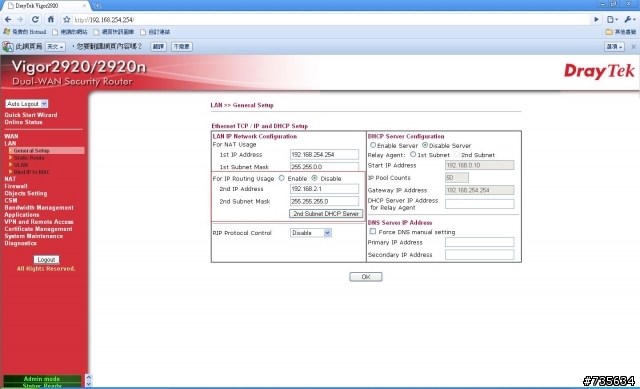Reload the page with the refresh icon

pyautogui.click(x=36, y=19)
